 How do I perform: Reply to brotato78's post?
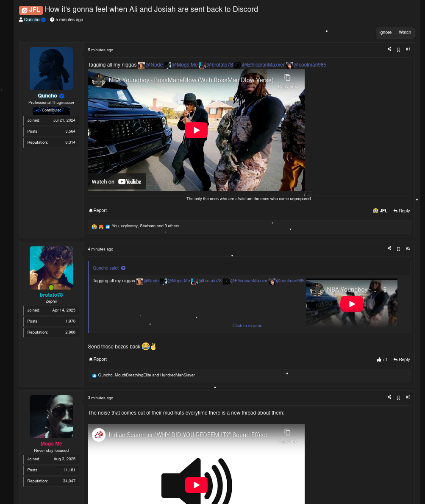401,359
